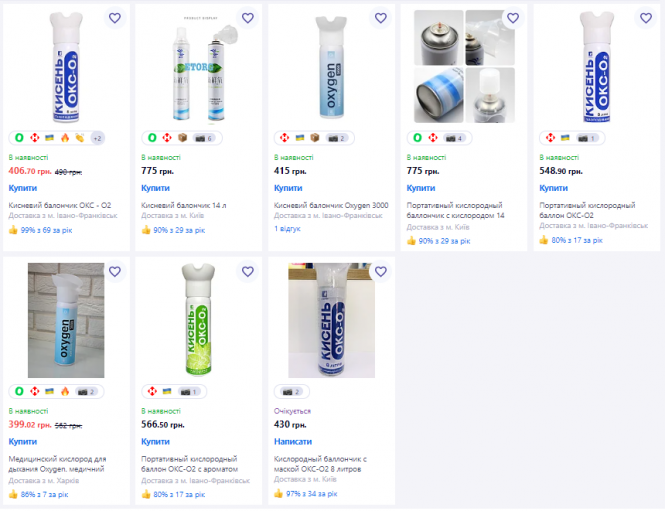Viewport: 665px width, 511px height.
Task: Click thumbs-up icon beside 86% з 7 за рік
Action: point(13,494)
